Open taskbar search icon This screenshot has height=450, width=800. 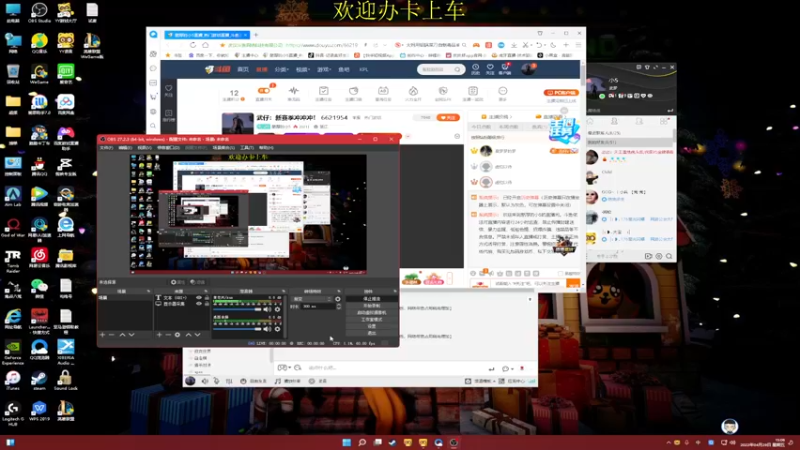click(362, 442)
